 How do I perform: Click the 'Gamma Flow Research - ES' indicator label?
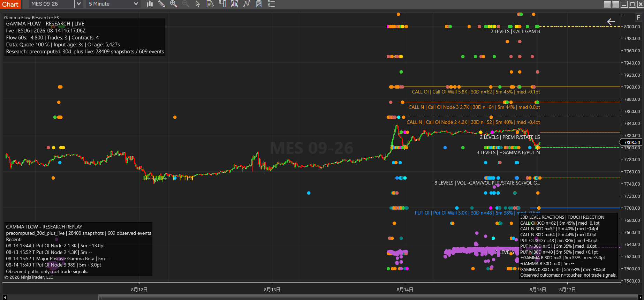(31, 17)
